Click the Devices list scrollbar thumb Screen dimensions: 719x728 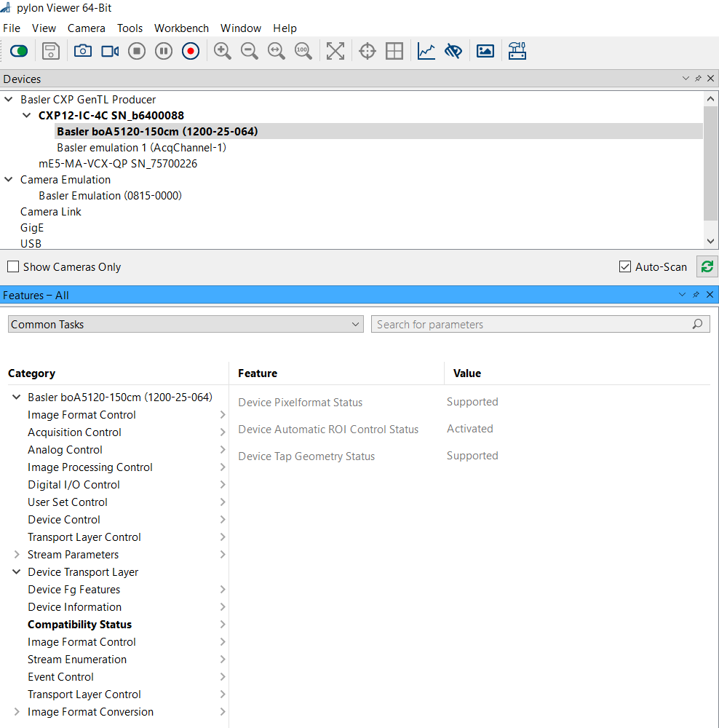click(710, 163)
